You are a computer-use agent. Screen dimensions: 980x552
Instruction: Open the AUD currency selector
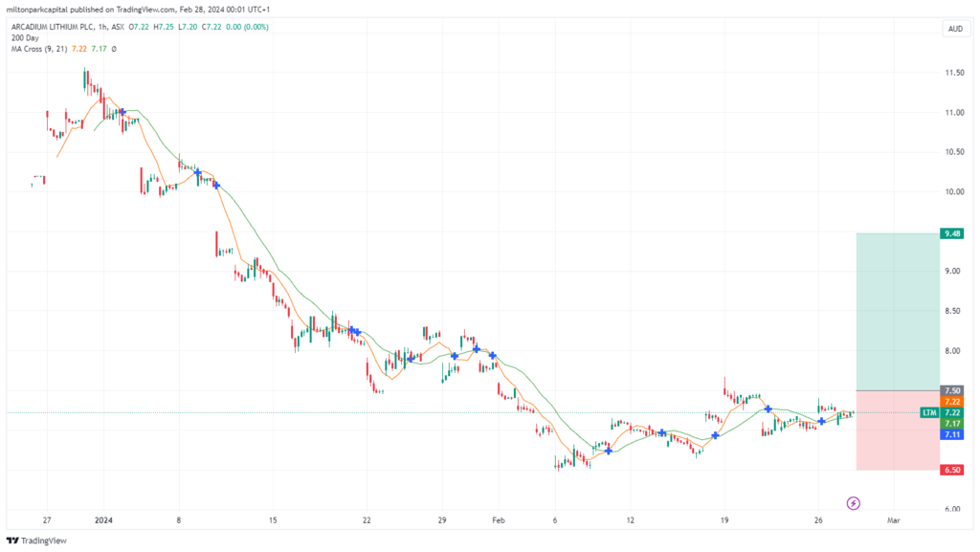[x=956, y=29]
